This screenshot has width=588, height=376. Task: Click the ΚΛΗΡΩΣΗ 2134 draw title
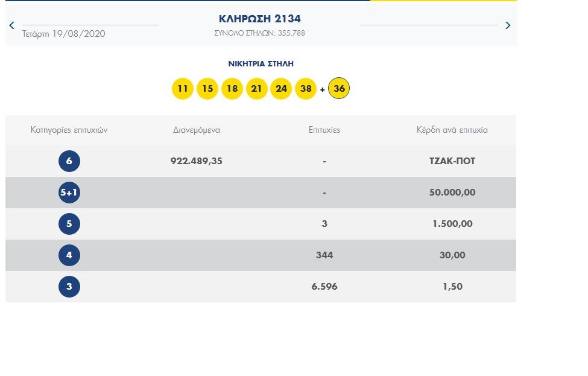point(259,19)
